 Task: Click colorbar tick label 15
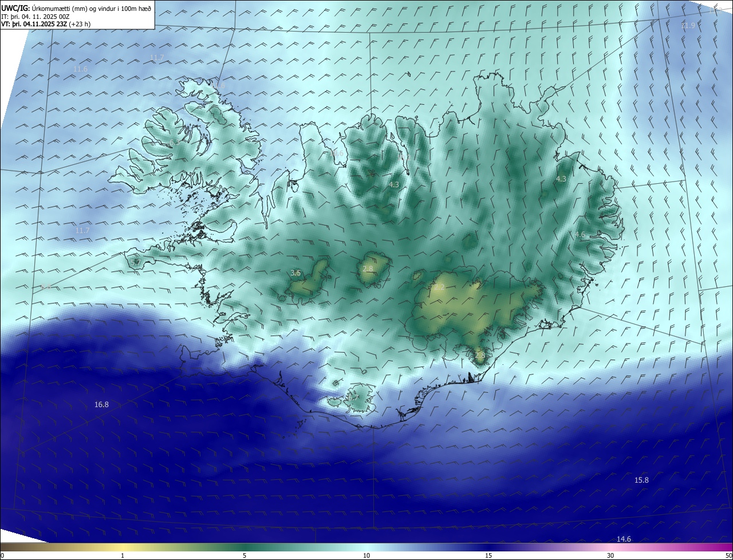(x=488, y=555)
